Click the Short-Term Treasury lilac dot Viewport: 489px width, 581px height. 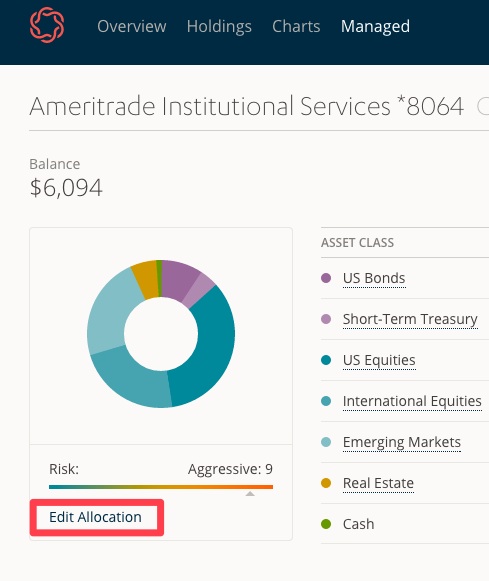[326, 319]
